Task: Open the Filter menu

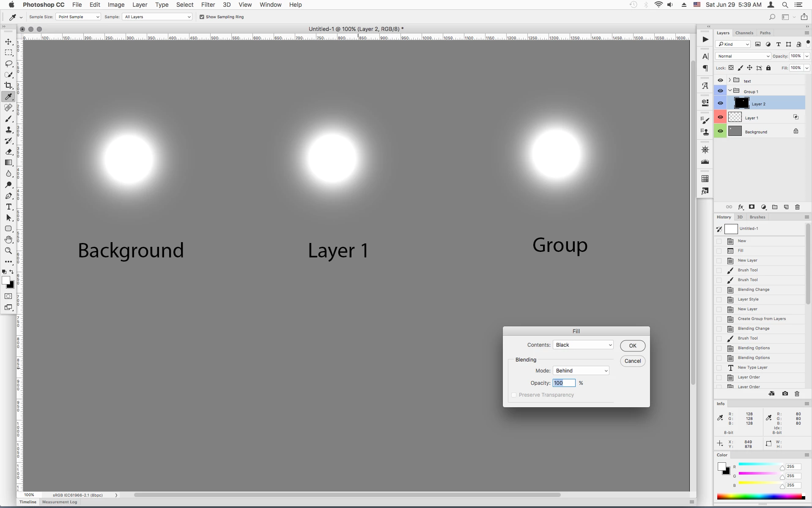Action: coord(208,5)
